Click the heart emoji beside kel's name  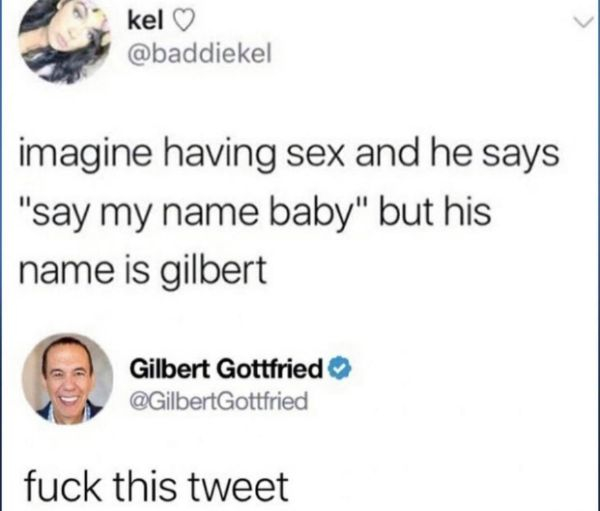tap(178, 23)
